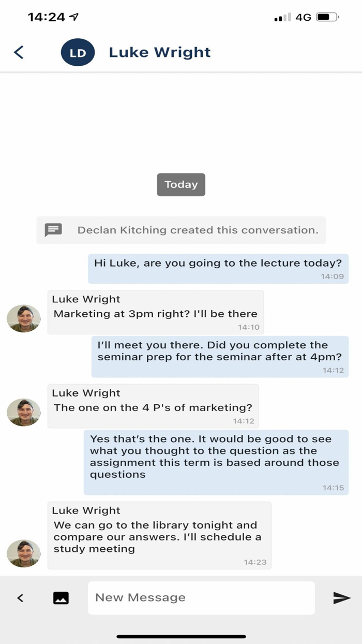Tap Luke Wright's avatar next to the 3pm message
Screen dimensions: 362x644
[23, 318]
